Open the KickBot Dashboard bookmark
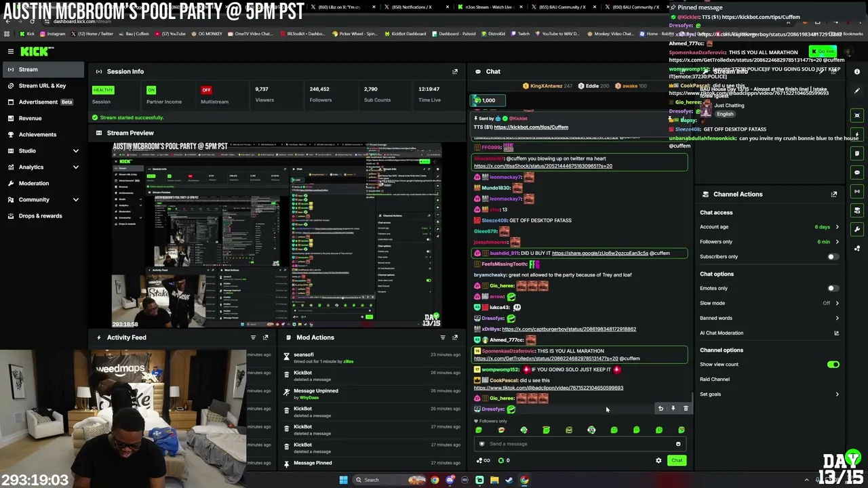 point(406,34)
